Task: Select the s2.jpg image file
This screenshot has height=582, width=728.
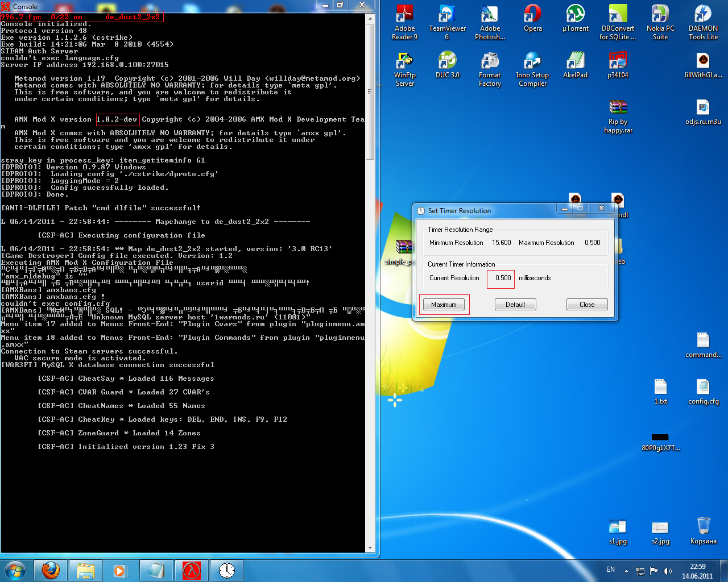Action: 660,531
